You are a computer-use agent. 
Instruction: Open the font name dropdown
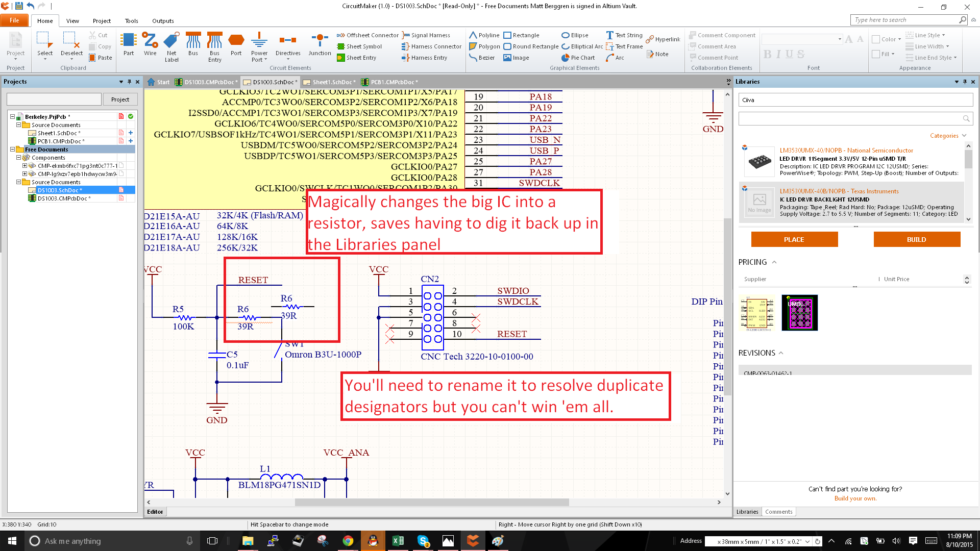840,39
